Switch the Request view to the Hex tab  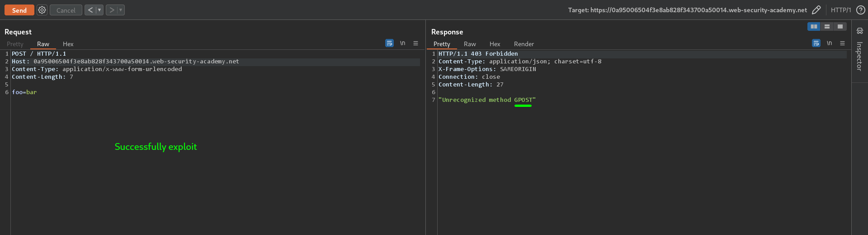(x=68, y=44)
